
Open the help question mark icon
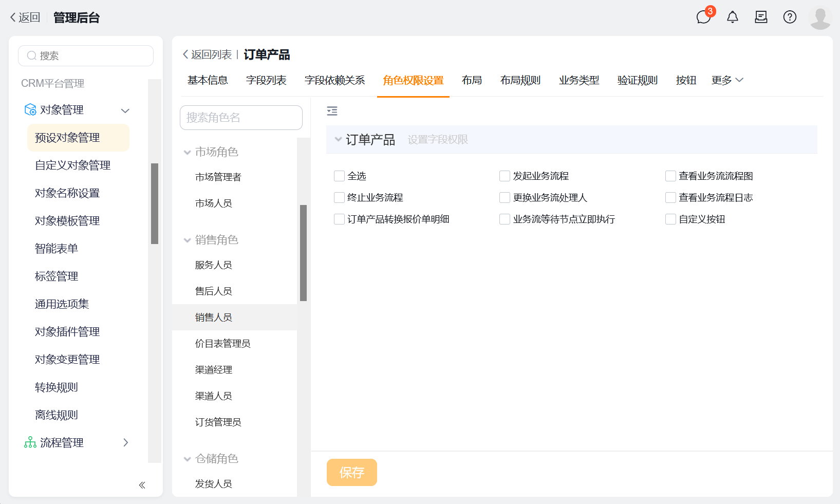(790, 17)
